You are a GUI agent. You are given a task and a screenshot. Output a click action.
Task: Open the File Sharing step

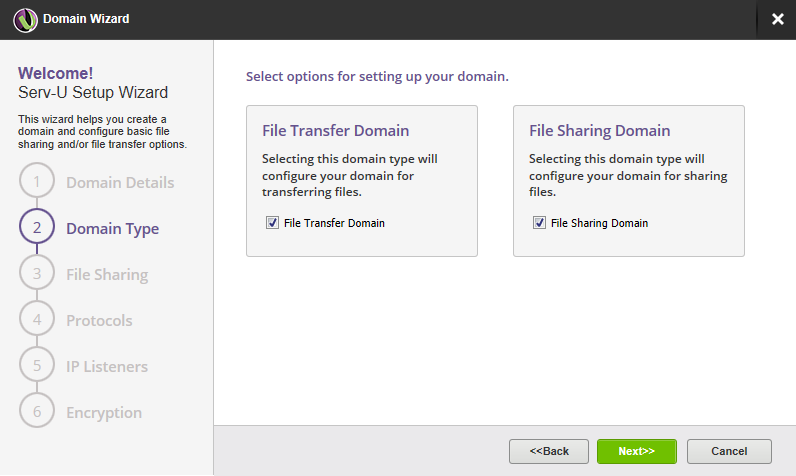107,274
